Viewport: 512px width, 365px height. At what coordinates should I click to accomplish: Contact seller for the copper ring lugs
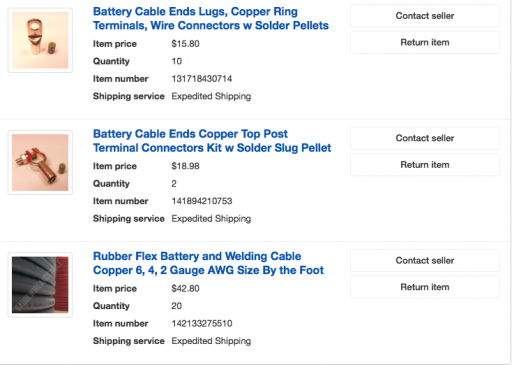pyautogui.click(x=425, y=16)
